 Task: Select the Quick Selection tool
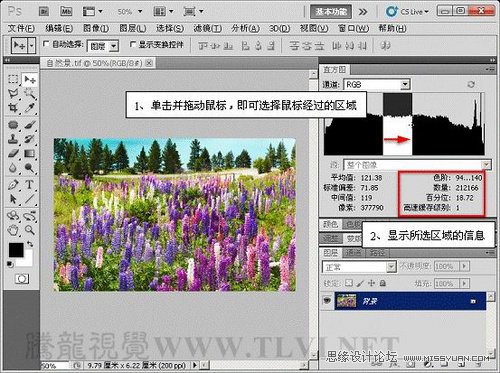(x=29, y=94)
